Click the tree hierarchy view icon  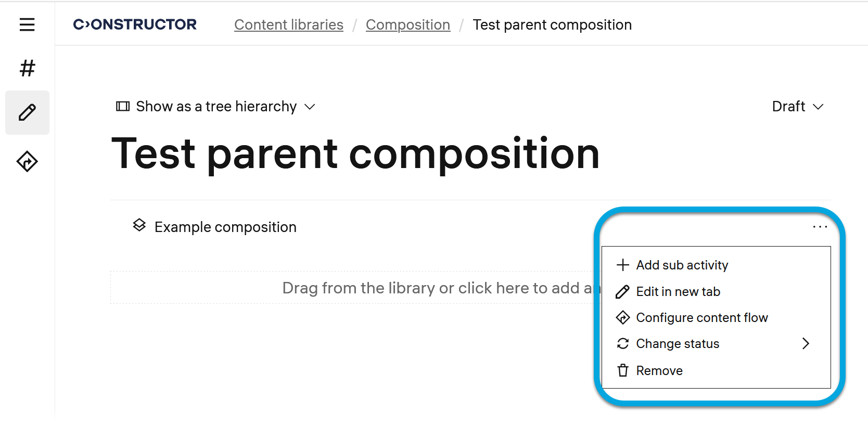pos(123,107)
